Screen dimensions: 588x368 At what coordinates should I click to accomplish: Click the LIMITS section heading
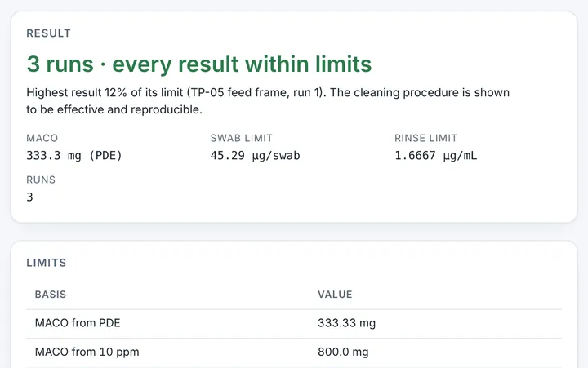coord(46,263)
